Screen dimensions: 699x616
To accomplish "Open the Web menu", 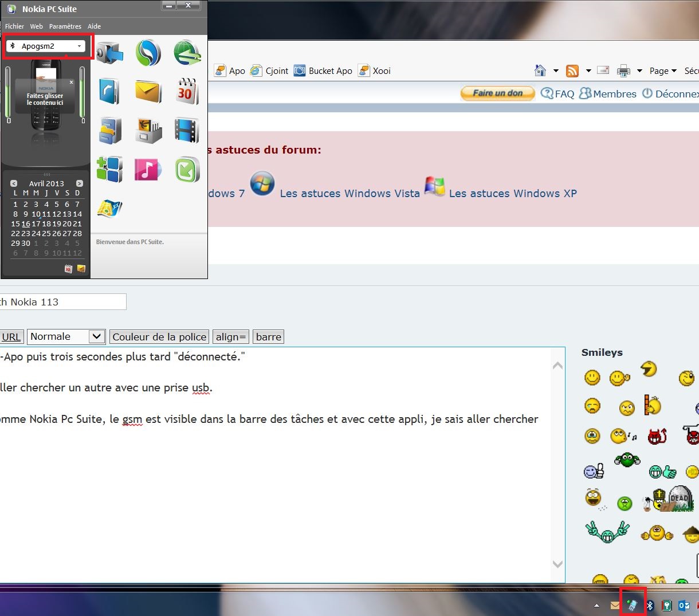I will coord(37,26).
